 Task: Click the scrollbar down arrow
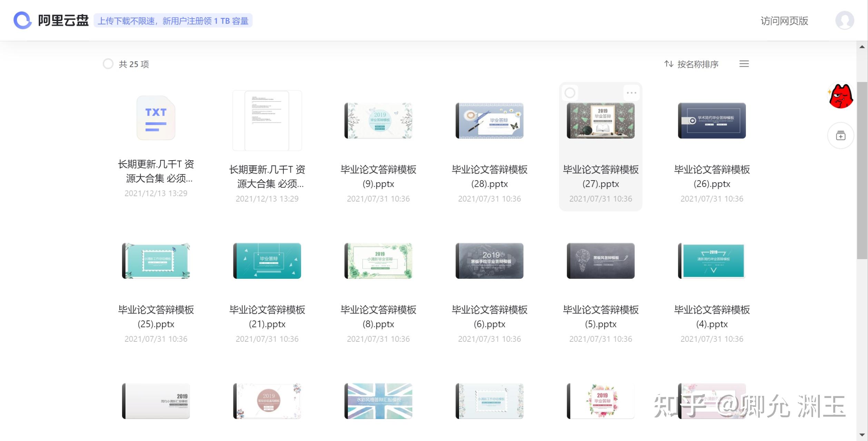pyautogui.click(x=862, y=435)
